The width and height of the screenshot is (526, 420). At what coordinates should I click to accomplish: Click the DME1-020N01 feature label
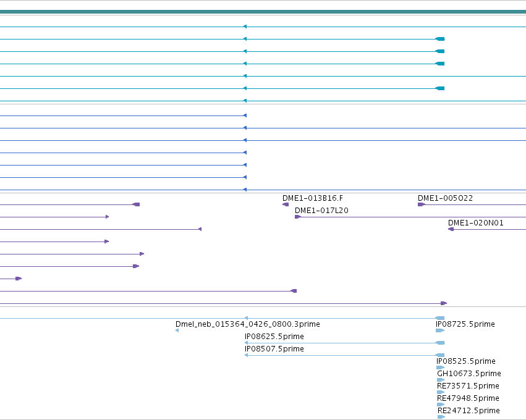click(x=476, y=223)
